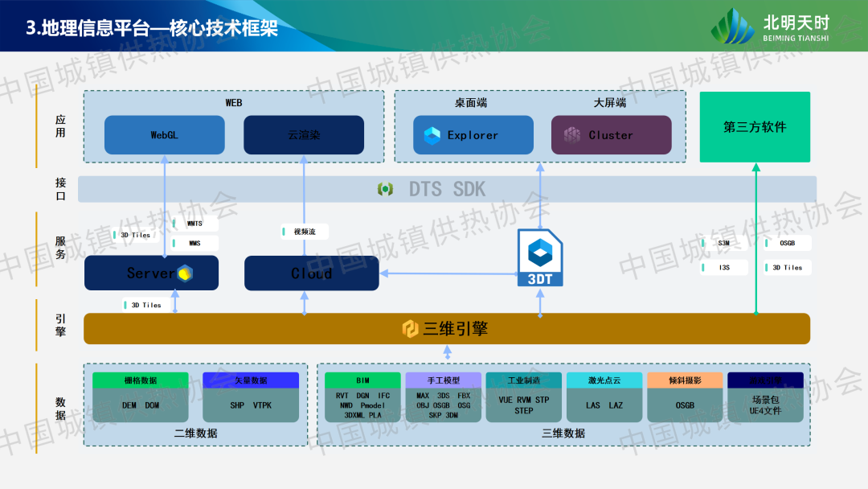The width and height of the screenshot is (868, 489).
Task: Click the Explorer cube icon
Action: pos(432,135)
